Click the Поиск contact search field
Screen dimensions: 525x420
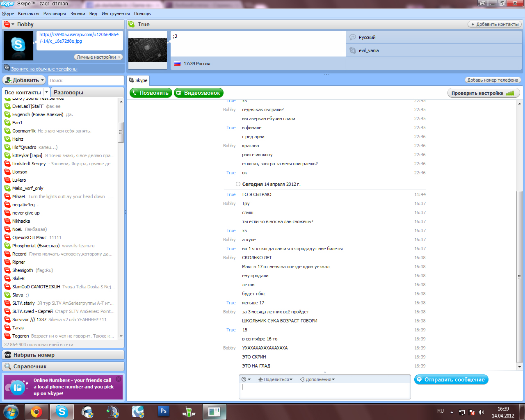[86, 80]
